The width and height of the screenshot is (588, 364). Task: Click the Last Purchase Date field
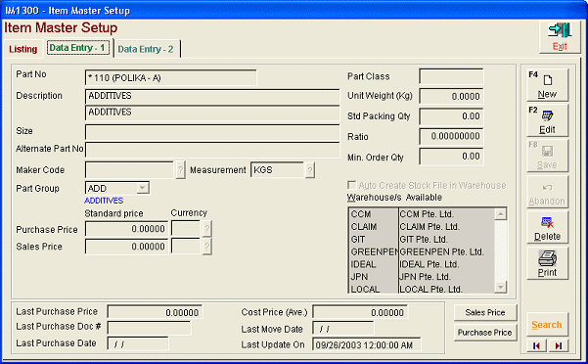(x=138, y=343)
